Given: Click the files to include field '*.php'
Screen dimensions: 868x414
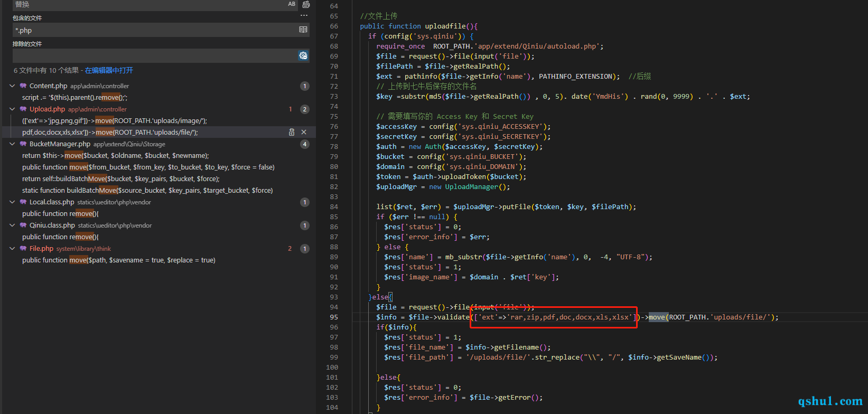Looking at the screenshot, I should (x=155, y=30).
